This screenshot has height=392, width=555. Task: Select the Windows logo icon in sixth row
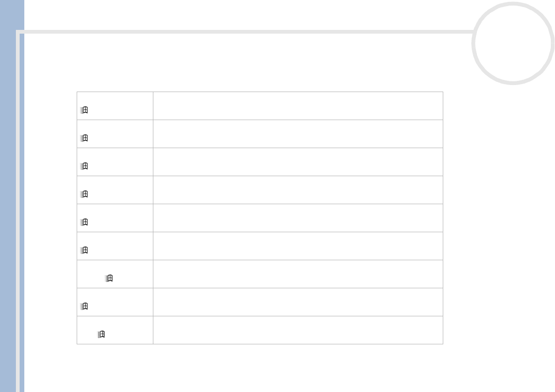[84, 250]
